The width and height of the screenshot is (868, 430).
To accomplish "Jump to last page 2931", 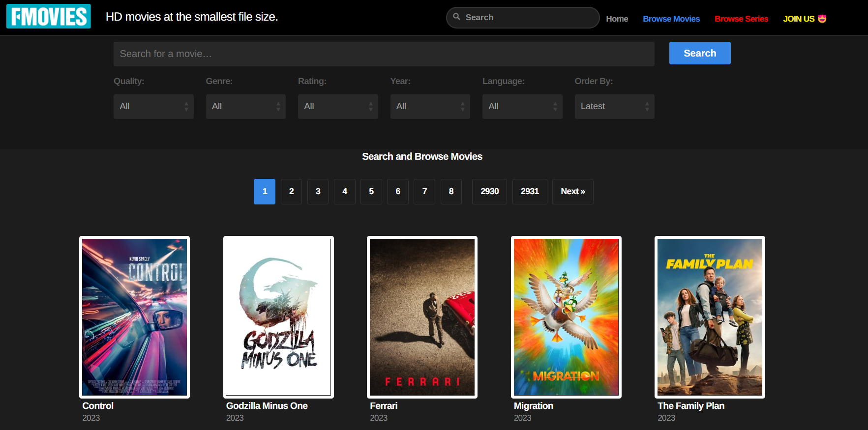I will [530, 192].
